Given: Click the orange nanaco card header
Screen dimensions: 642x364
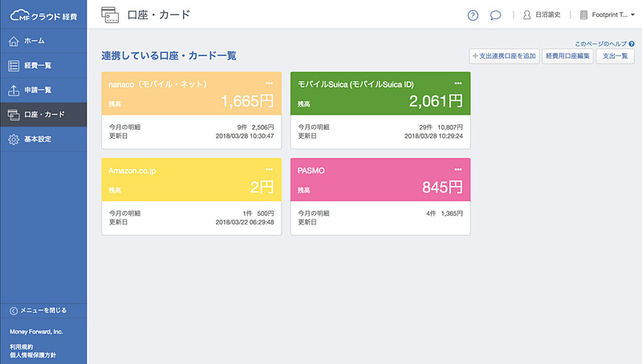Looking at the screenshot, I should coord(192,93).
